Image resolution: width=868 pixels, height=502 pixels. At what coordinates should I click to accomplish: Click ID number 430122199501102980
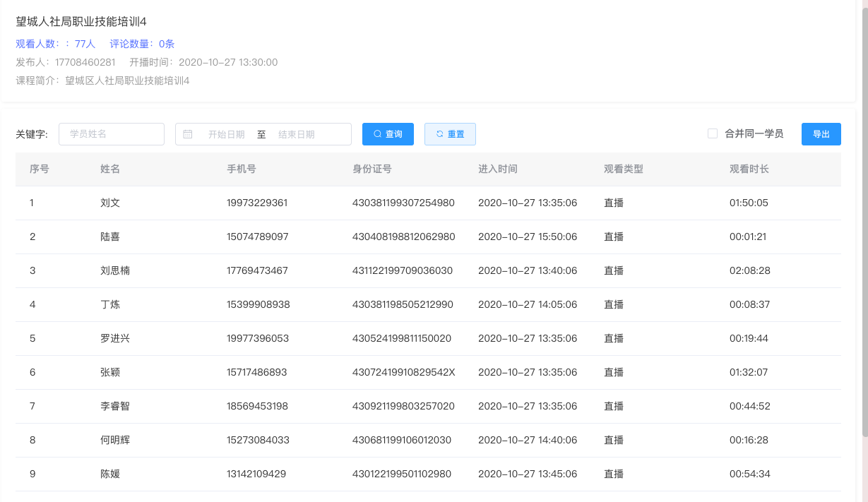(x=402, y=474)
